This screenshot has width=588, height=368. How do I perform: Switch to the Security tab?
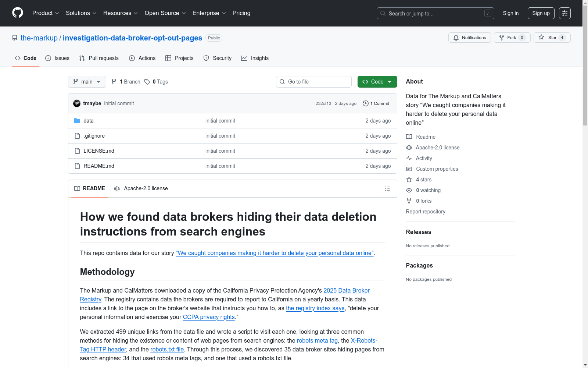218,58
